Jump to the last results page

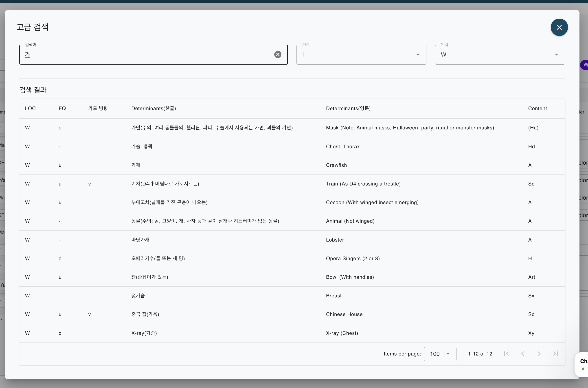(555, 354)
